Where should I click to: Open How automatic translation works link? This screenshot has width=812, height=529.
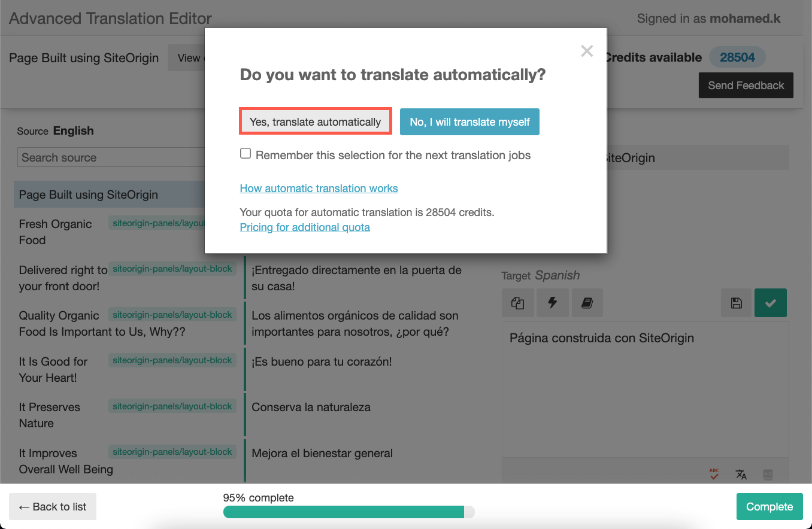(x=319, y=188)
